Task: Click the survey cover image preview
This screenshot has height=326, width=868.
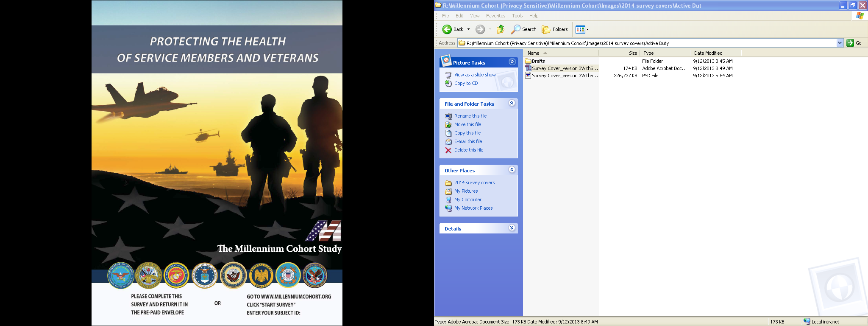Action: point(217,163)
